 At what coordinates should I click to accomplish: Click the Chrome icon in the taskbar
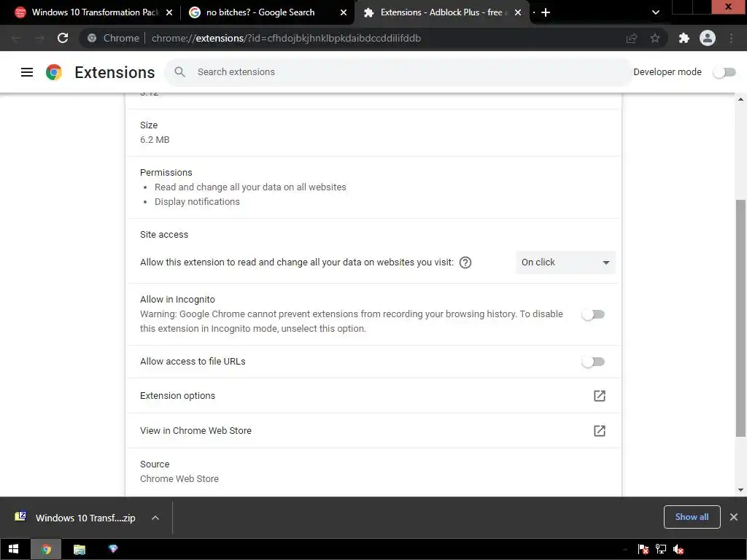point(46,549)
